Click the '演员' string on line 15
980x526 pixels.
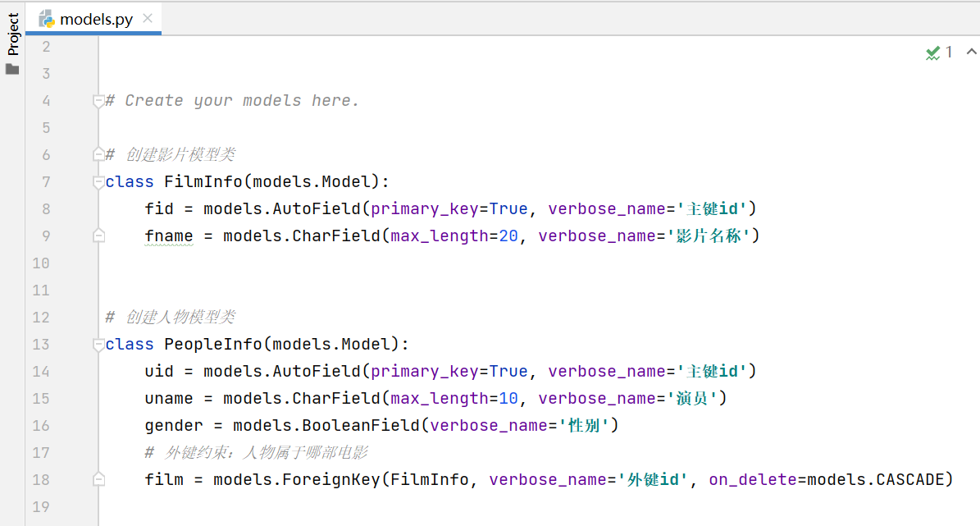[692, 399]
